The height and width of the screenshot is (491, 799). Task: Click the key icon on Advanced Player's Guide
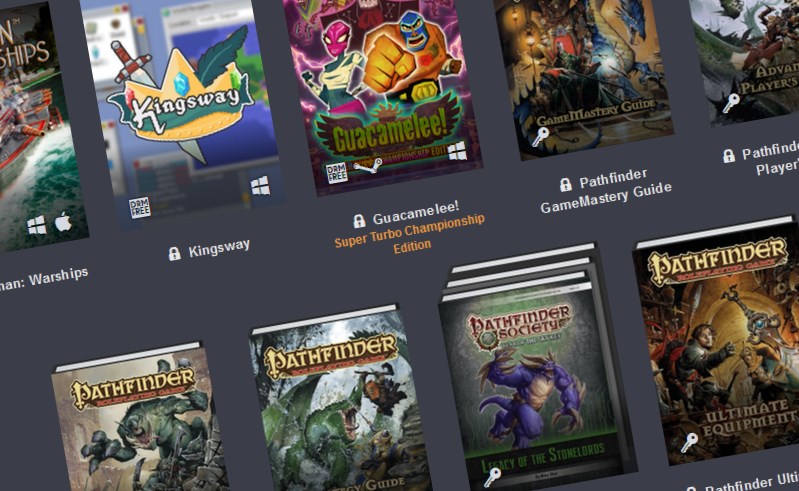[731, 103]
